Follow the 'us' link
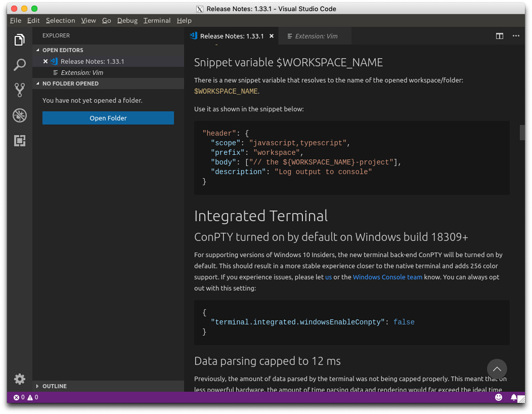This screenshot has height=414, width=532. pos(328,277)
